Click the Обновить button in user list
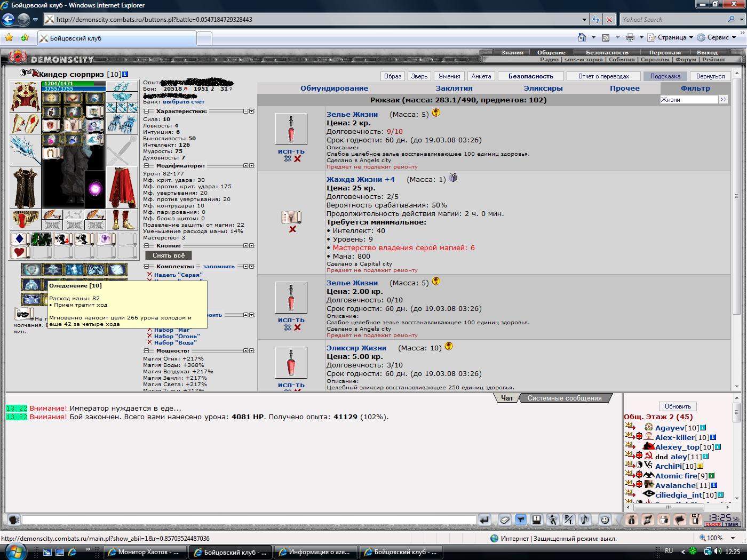The width and height of the screenshot is (747, 560). (x=678, y=406)
